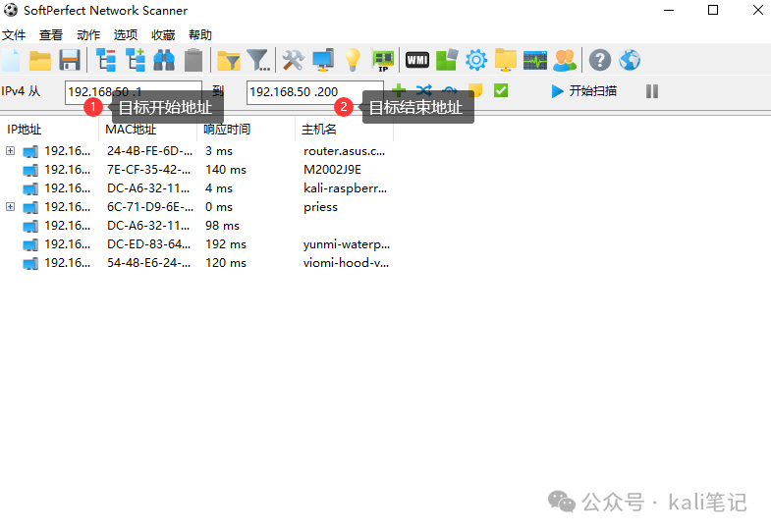
Task: Click MAC address 6C-71-D9-6E-...
Action: coord(150,207)
